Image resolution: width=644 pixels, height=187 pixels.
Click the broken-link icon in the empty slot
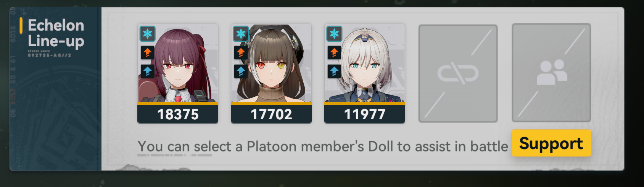coord(458,73)
